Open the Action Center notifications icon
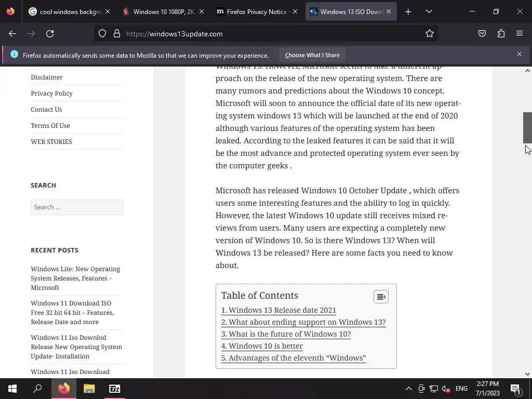Screen dimensions: 532x399 (x=515, y=389)
